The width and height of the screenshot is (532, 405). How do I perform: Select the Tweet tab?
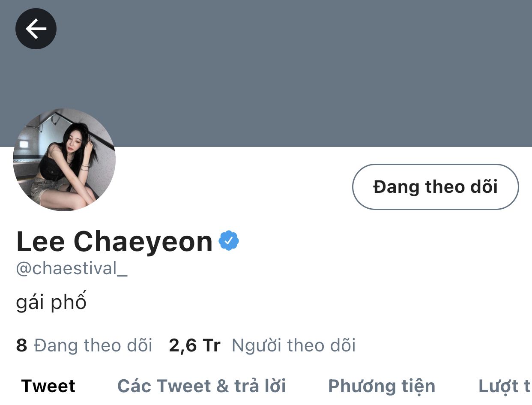point(48,386)
